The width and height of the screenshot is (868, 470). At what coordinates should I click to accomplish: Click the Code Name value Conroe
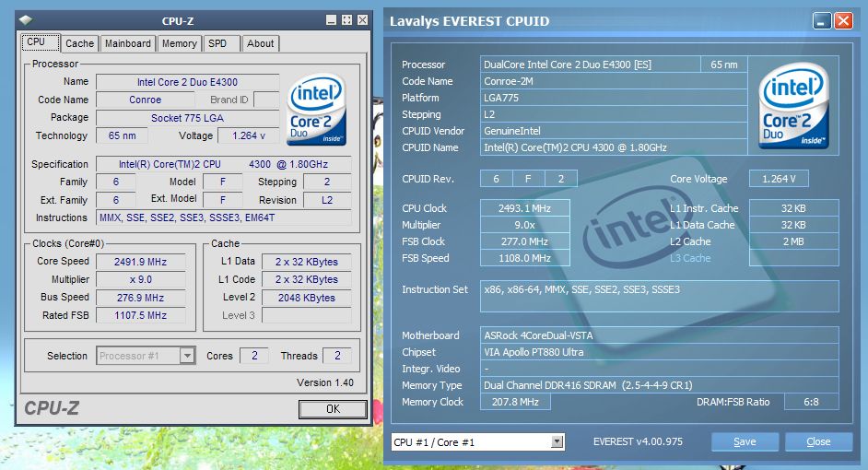[x=146, y=100]
